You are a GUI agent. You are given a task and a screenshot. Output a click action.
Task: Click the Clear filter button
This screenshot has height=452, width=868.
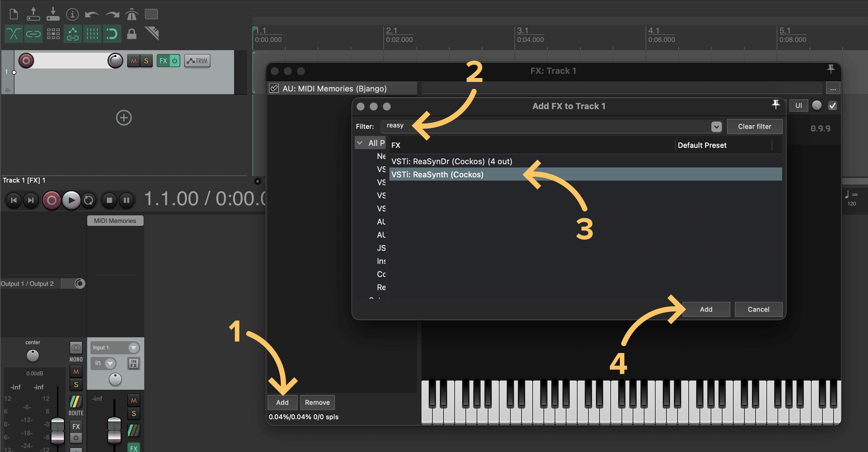(x=755, y=126)
